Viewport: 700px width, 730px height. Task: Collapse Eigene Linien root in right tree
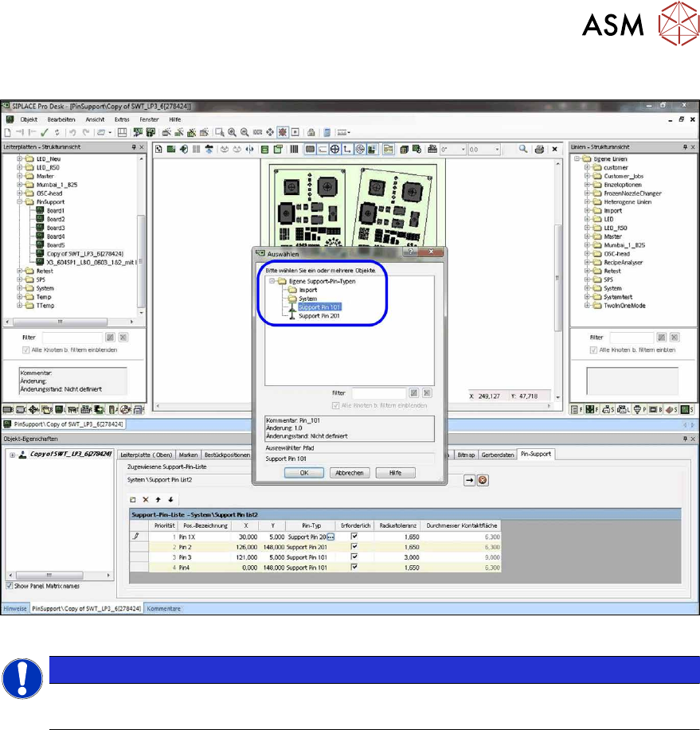click(x=577, y=158)
